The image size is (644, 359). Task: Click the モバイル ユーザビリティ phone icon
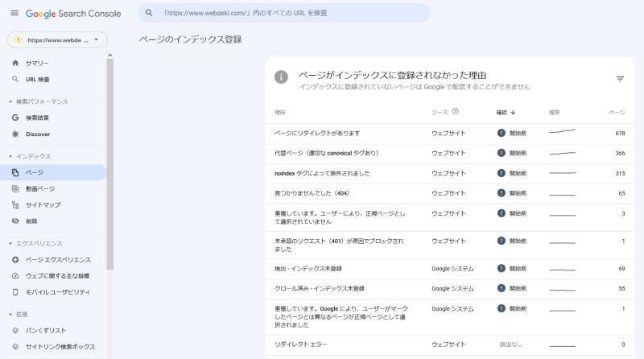pos(15,292)
